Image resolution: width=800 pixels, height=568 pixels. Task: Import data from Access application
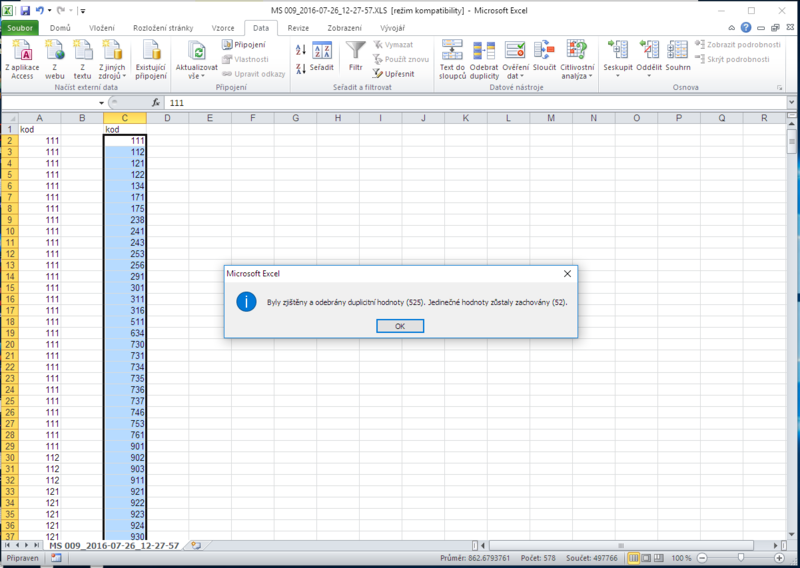point(22,60)
